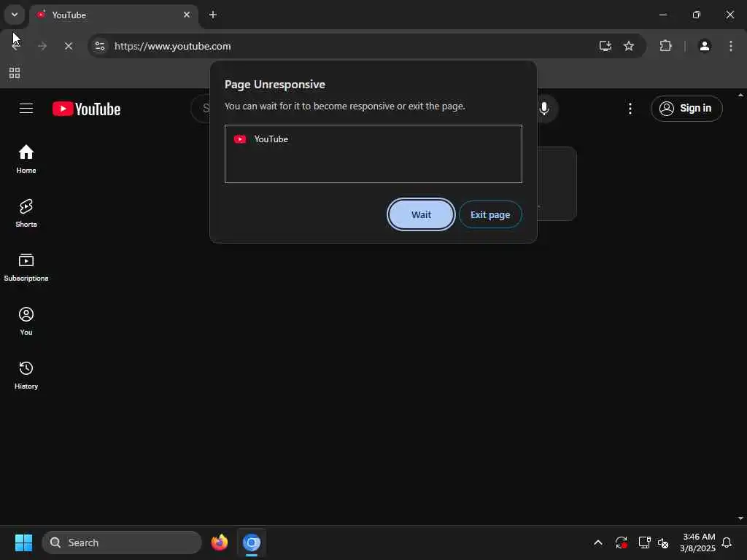Open Home in YouTube sidebar
Image resolution: width=747 pixels, height=560 pixels.
(x=26, y=159)
